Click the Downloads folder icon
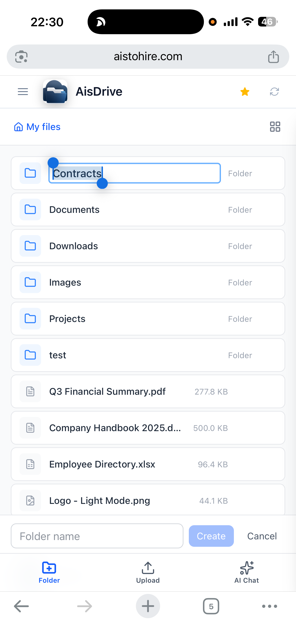The height and width of the screenshot is (644, 296). (30, 246)
